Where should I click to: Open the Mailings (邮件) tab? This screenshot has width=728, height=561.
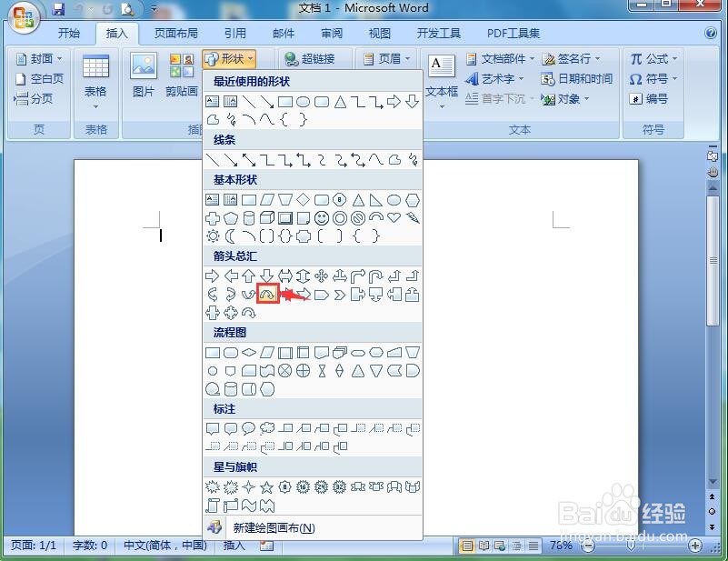pos(284,33)
